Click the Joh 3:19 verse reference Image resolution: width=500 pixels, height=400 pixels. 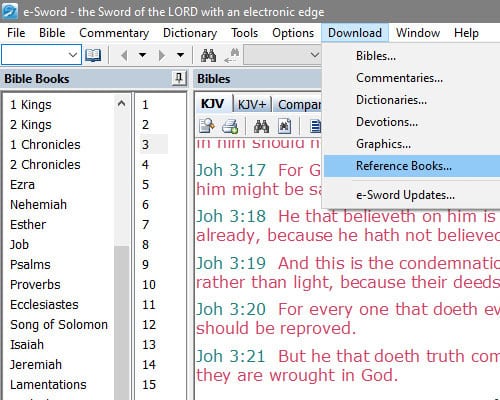coord(231,263)
